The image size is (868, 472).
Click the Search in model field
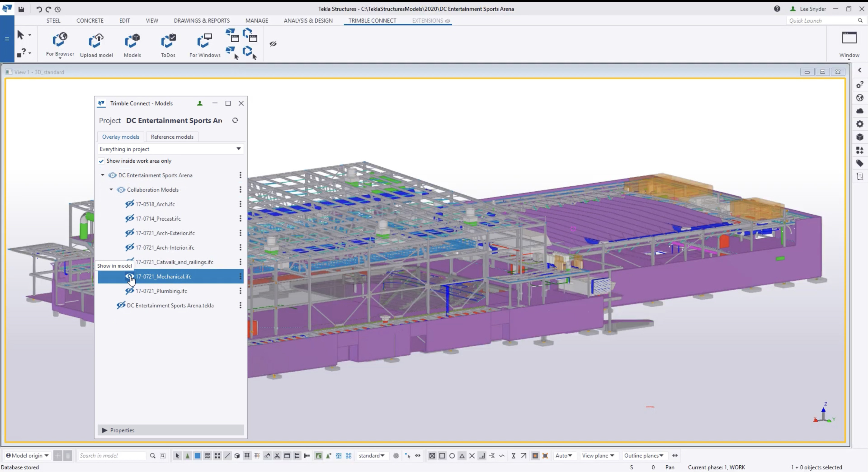point(112,455)
